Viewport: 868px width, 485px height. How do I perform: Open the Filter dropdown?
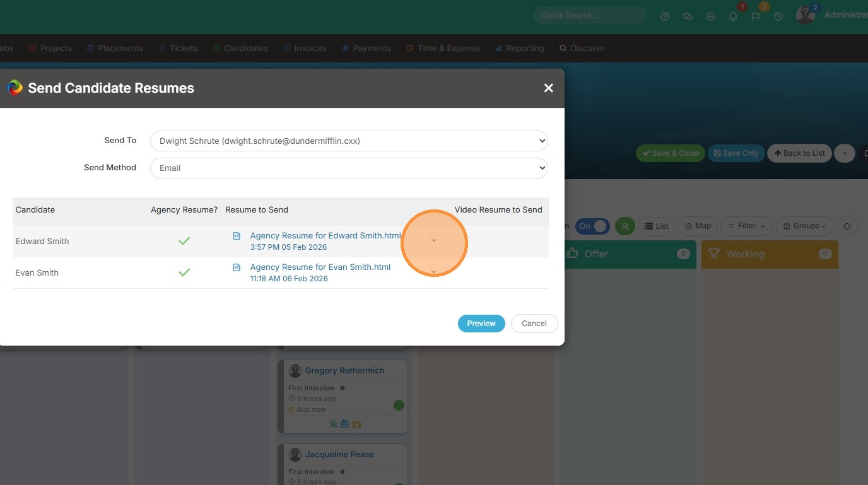[x=747, y=226]
